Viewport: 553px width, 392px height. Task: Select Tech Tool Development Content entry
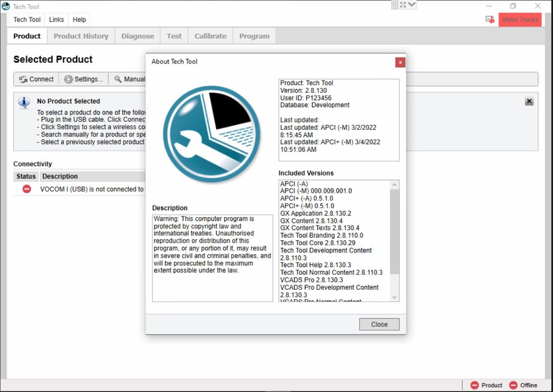coord(326,254)
